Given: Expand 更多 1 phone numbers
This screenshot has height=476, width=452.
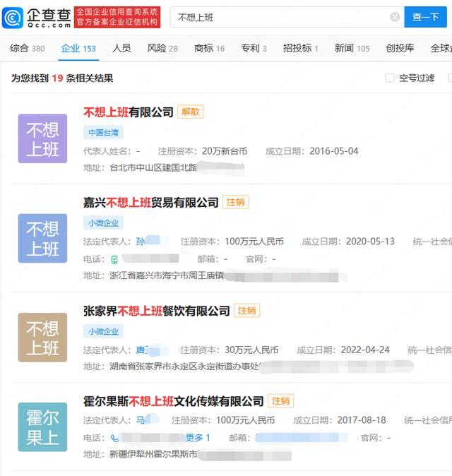Looking at the screenshot, I should (198, 438).
